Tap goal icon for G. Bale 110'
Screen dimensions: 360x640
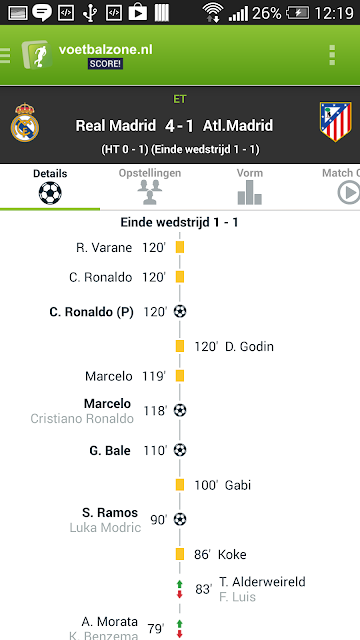pyautogui.click(x=180, y=451)
